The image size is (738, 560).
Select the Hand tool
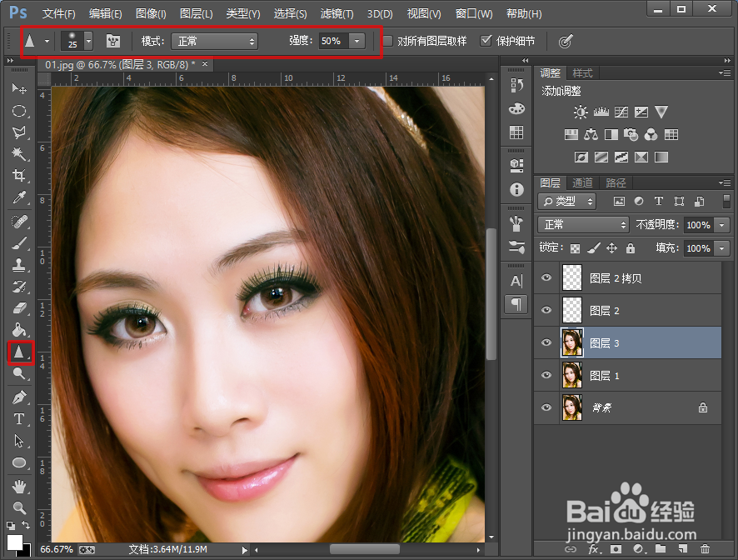19,486
